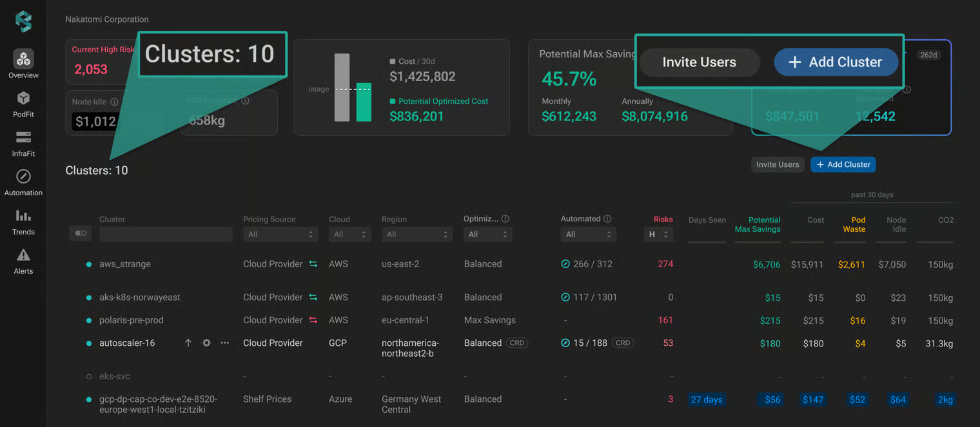Open the Cloud filter dropdown

[349, 234]
